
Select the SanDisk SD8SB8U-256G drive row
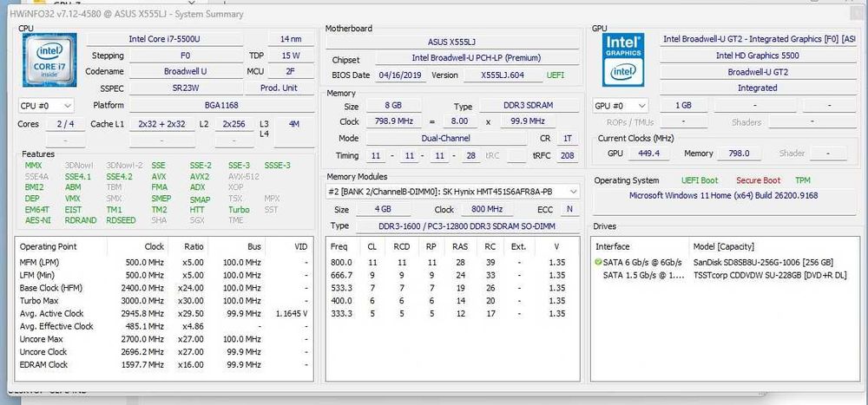725,262
